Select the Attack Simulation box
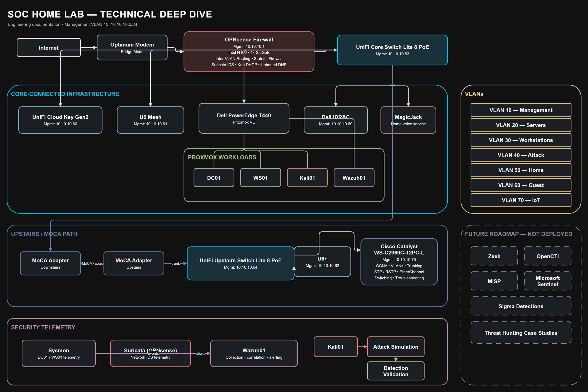Viewport: 588px width, 392px height. click(396, 347)
